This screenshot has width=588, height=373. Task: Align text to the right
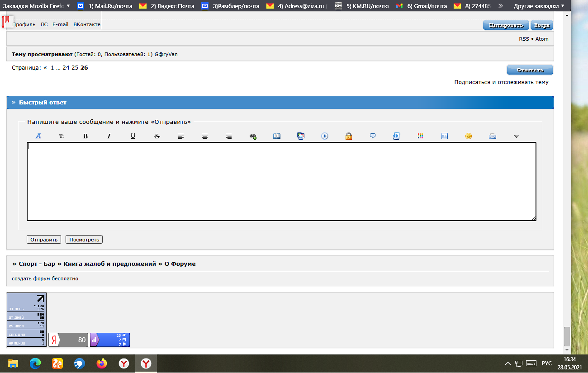tap(229, 136)
